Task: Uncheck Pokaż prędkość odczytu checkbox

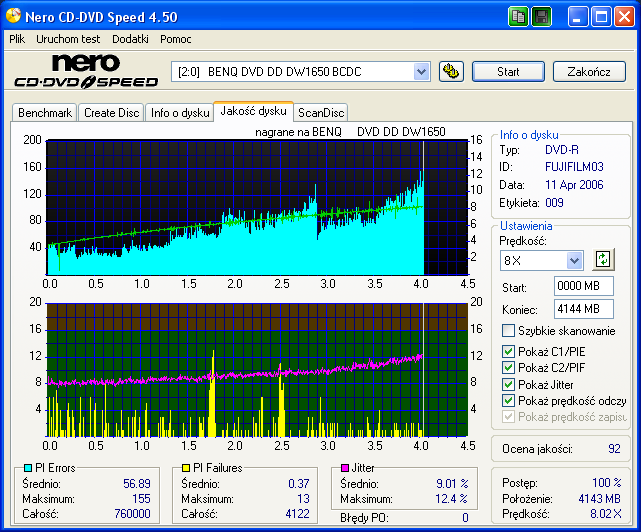Action: point(508,401)
